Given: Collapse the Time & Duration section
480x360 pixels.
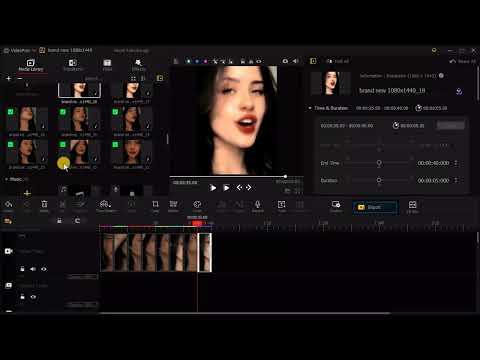Looking at the screenshot, I should click(310, 108).
